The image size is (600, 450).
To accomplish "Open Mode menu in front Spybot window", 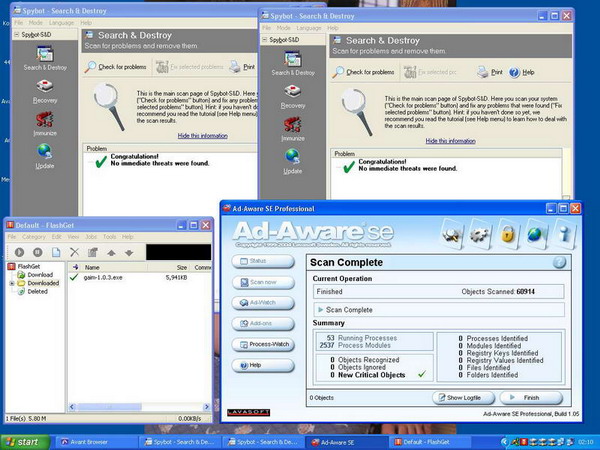I will [283, 28].
